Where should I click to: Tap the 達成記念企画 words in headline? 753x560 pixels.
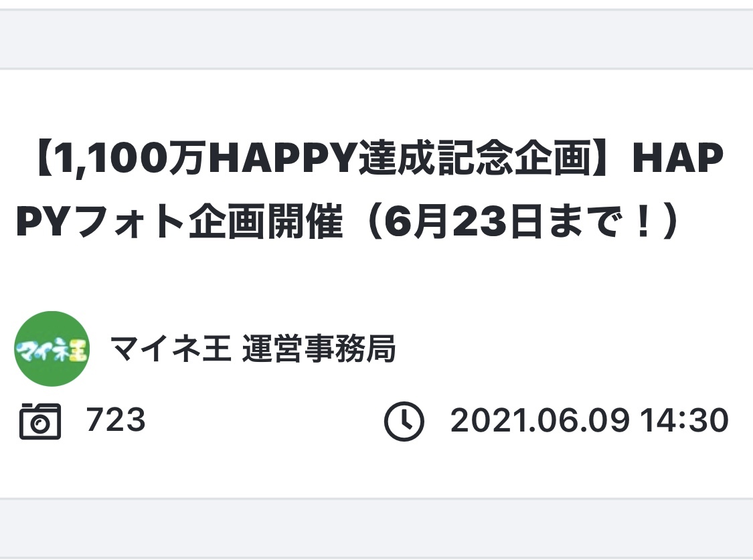475,158
